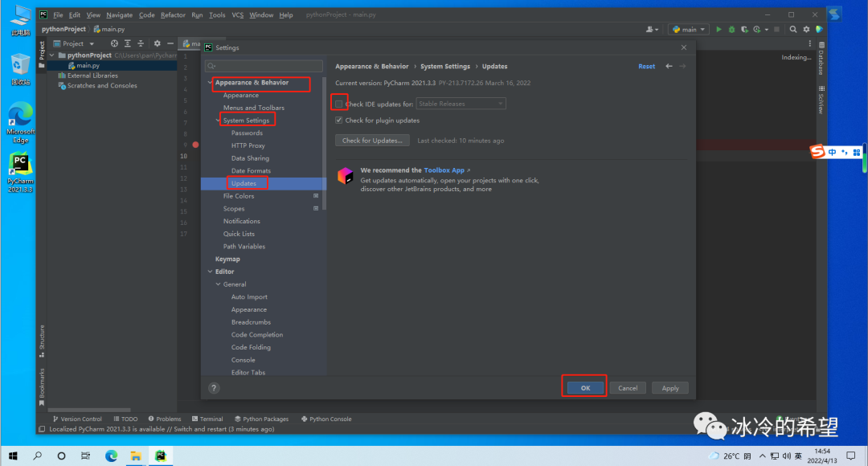Screen dimensions: 868x466
Task: Click Cancel in the Settings dialog
Action: point(628,388)
